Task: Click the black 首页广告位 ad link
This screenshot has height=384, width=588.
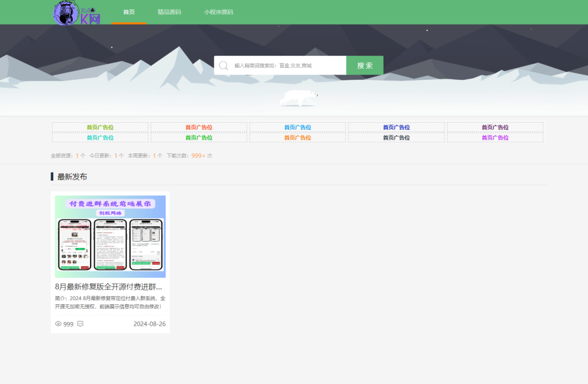Action: (396, 138)
